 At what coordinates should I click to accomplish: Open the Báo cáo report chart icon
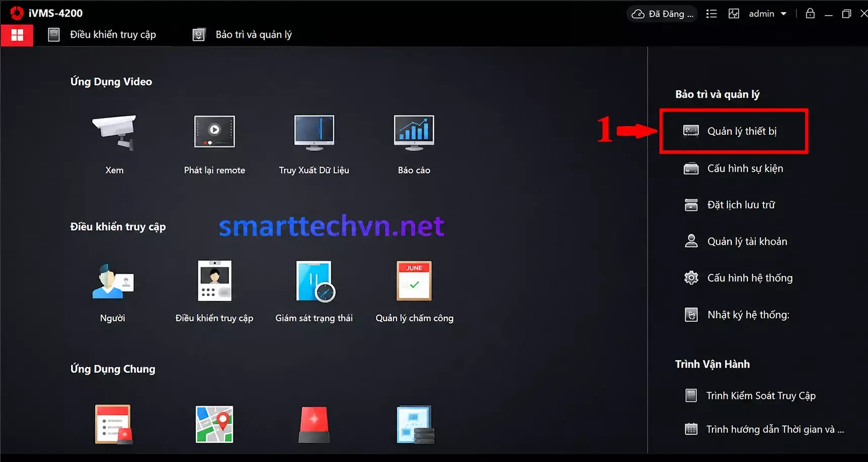[x=414, y=132]
